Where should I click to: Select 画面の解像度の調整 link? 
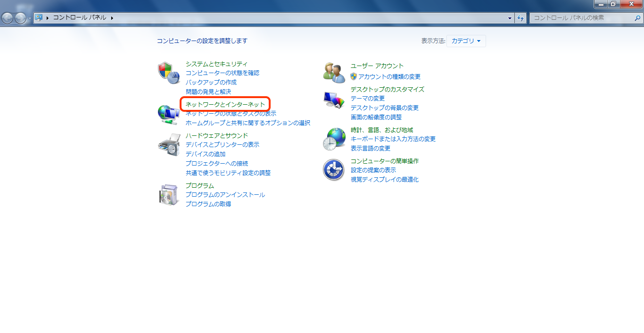pyautogui.click(x=376, y=117)
